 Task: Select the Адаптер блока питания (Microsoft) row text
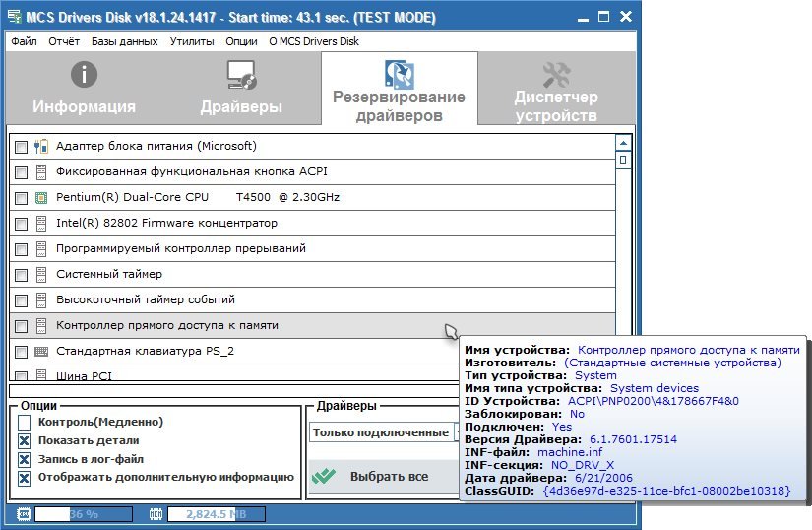click(x=156, y=146)
